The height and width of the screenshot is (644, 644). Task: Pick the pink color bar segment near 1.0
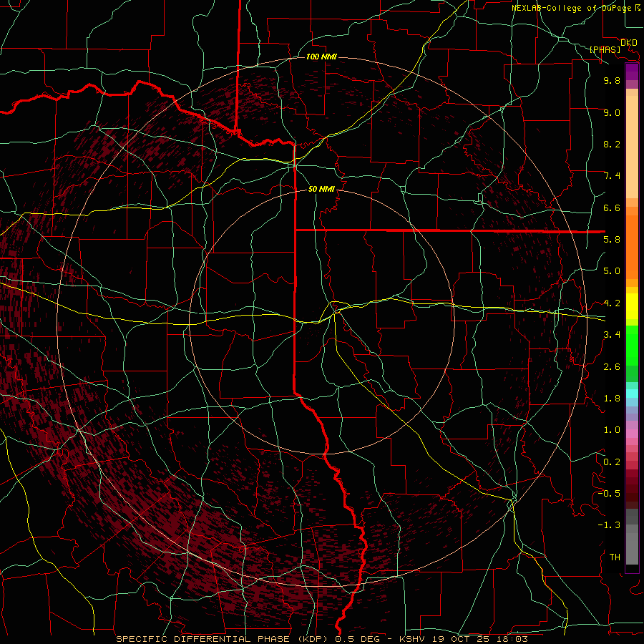click(x=632, y=434)
